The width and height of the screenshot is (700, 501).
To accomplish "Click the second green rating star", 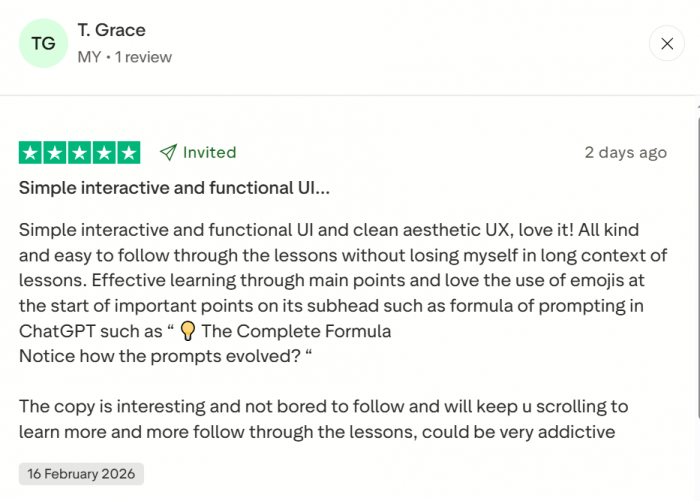I will pos(55,153).
